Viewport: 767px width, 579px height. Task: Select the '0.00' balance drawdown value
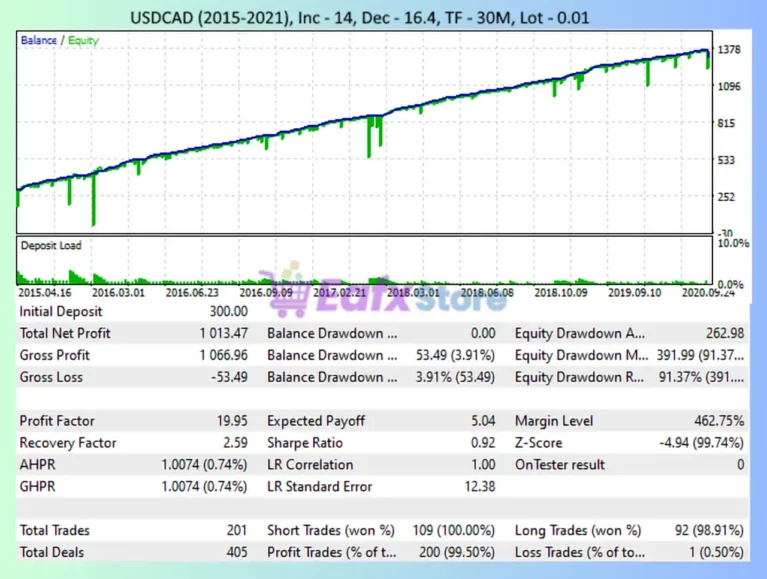point(483,334)
